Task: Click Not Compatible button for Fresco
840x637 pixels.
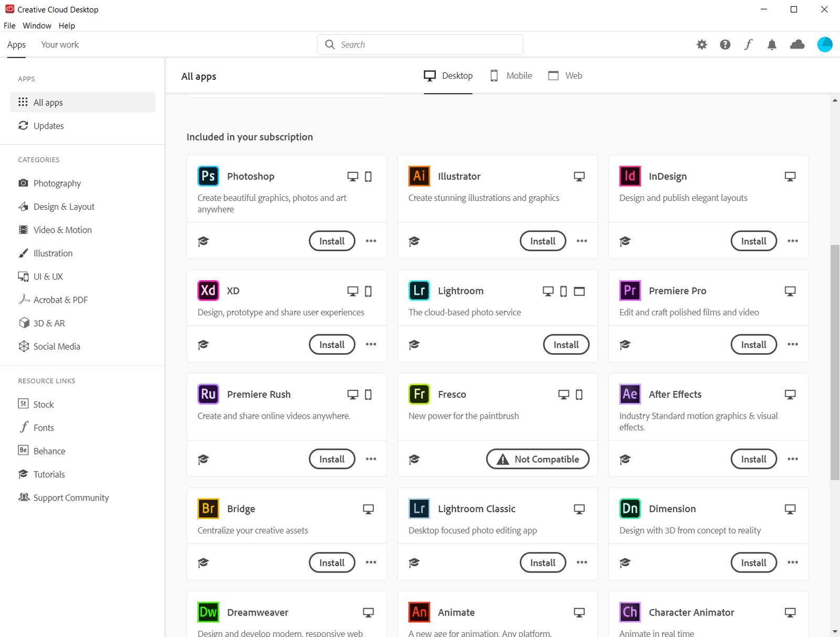Action: click(538, 459)
